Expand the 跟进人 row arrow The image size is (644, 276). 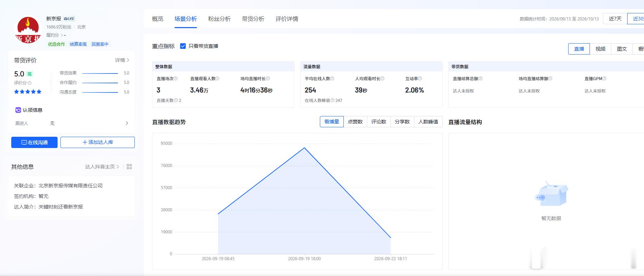[x=127, y=123]
